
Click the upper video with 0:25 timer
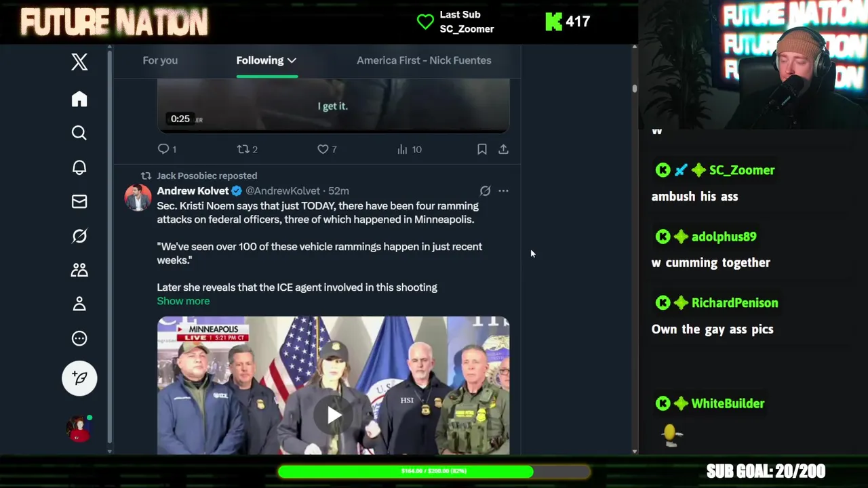333,105
